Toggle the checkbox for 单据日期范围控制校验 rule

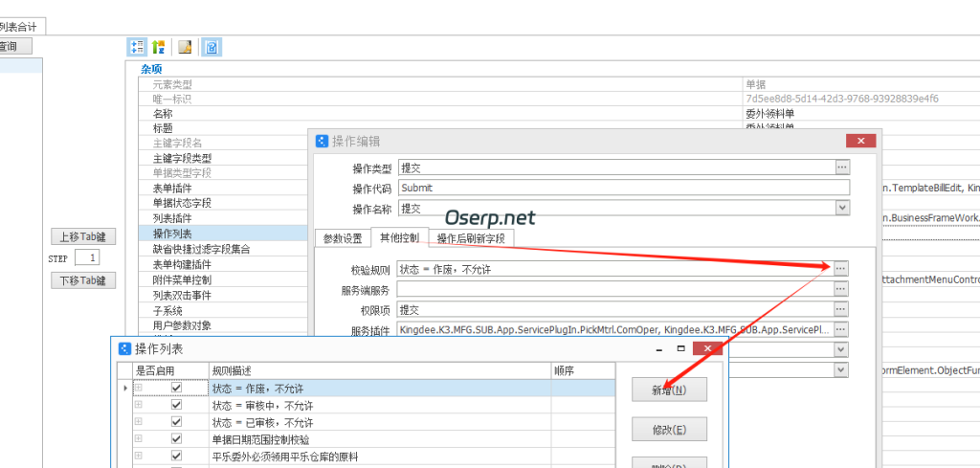[x=176, y=439]
